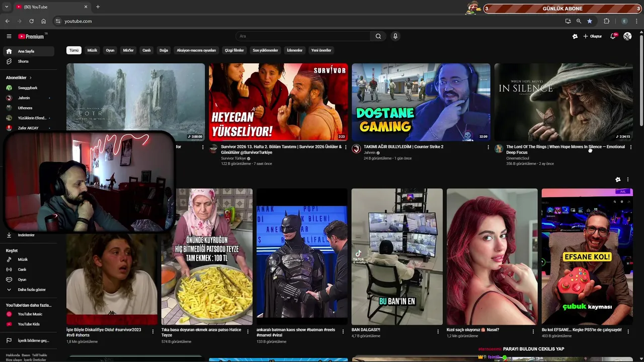Open options for Survivor 2026 video

coord(346,147)
